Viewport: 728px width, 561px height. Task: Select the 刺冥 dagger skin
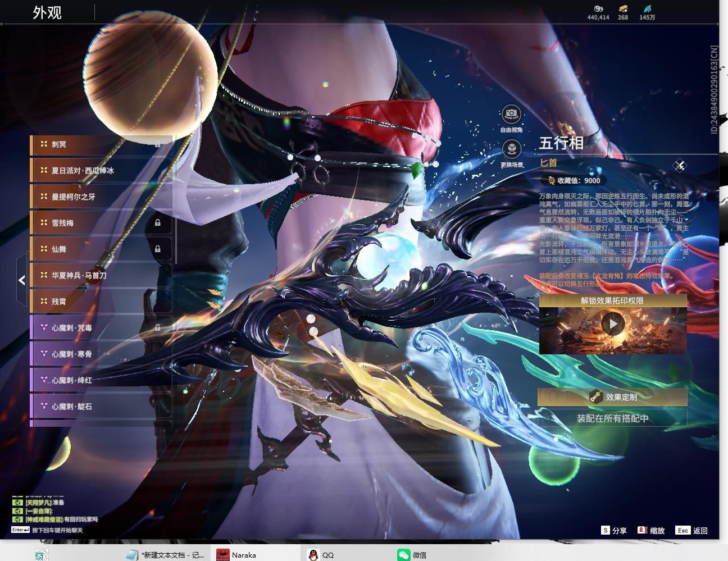(x=101, y=144)
